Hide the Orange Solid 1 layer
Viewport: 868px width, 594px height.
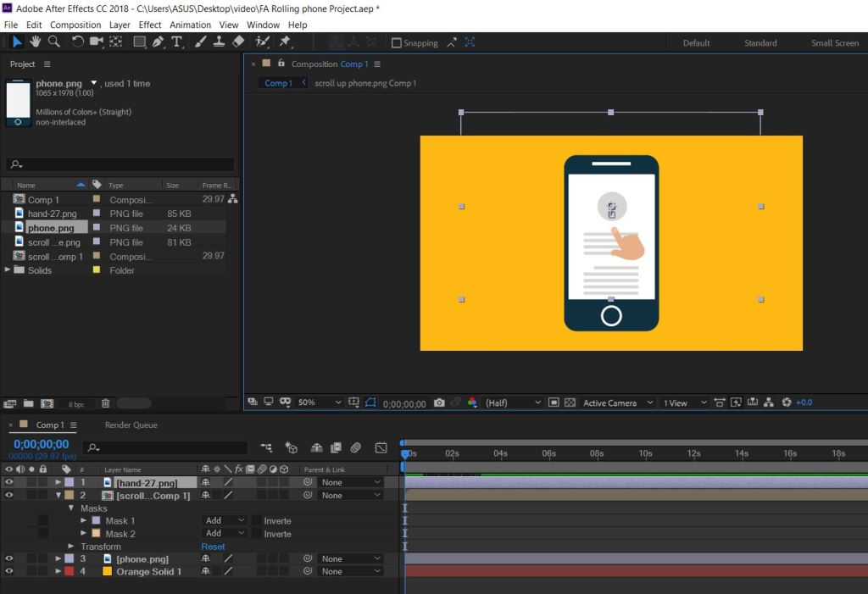click(x=9, y=571)
